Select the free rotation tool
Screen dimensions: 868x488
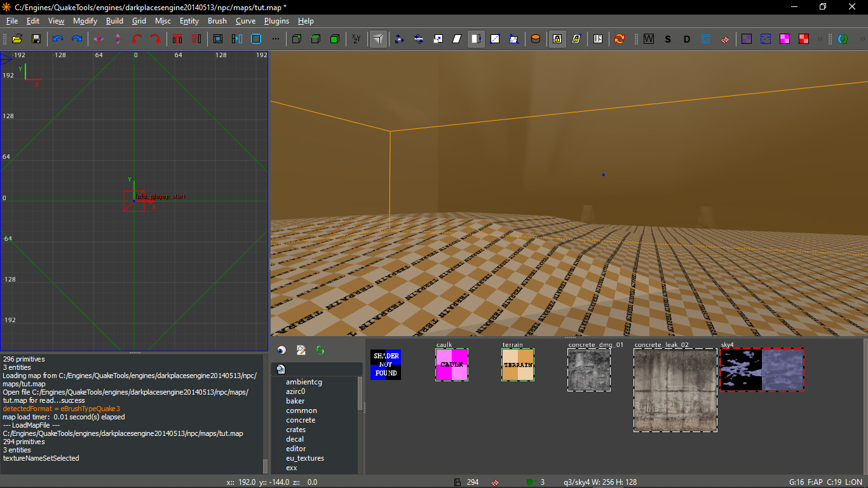click(x=418, y=39)
